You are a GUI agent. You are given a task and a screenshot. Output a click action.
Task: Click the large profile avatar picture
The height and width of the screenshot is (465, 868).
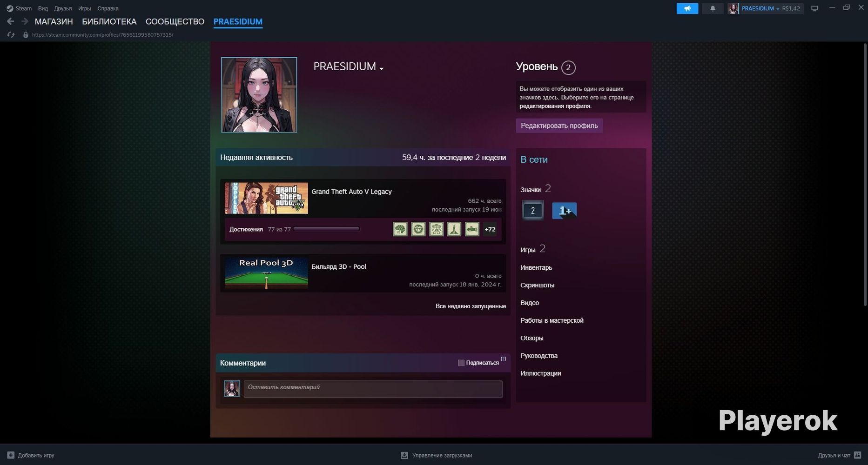pos(259,95)
